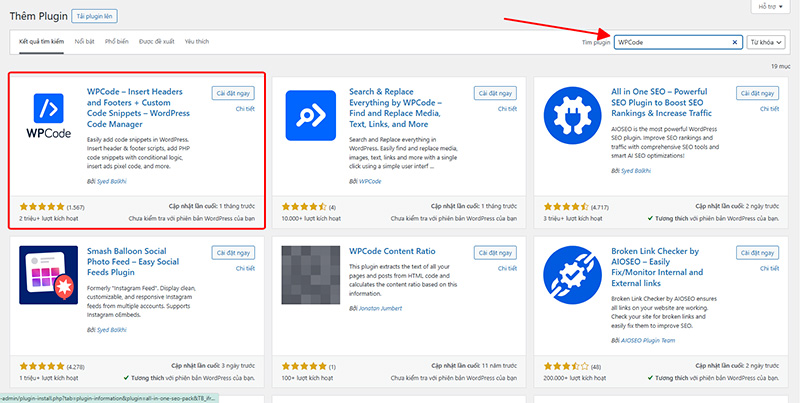Click the "3 triệu+ lượt kích hoạt" text
800x403 pixels.
(x=573, y=218)
